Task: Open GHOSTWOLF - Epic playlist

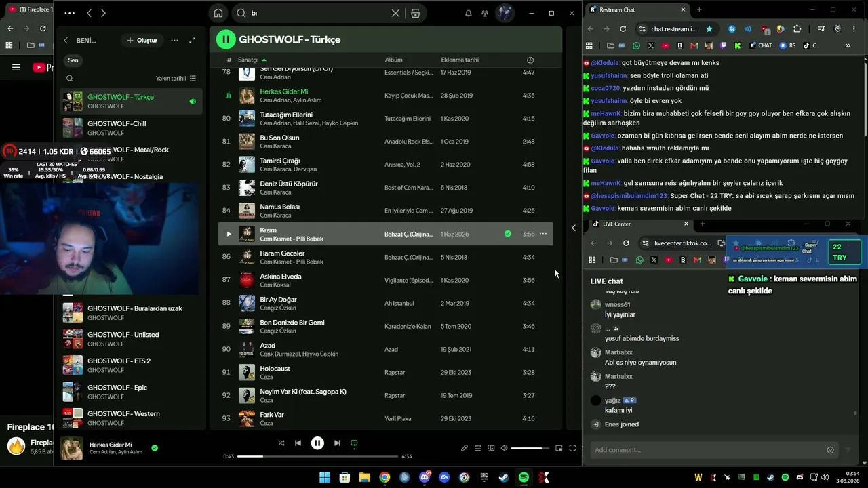Action: click(132, 392)
